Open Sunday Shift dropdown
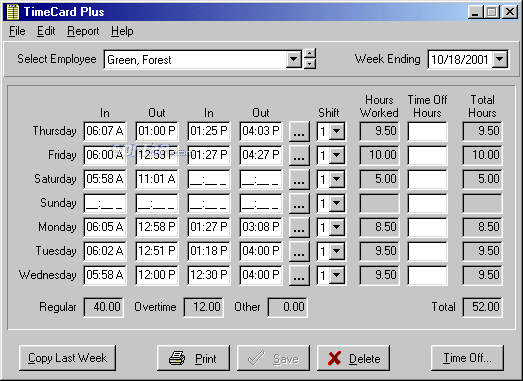This screenshot has width=523, height=381. click(x=337, y=204)
